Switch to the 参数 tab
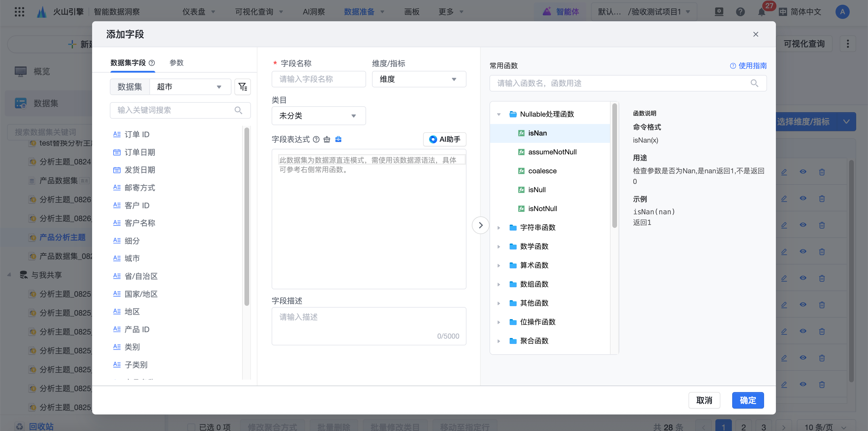The width and height of the screenshot is (868, 431). coord(176,63)
